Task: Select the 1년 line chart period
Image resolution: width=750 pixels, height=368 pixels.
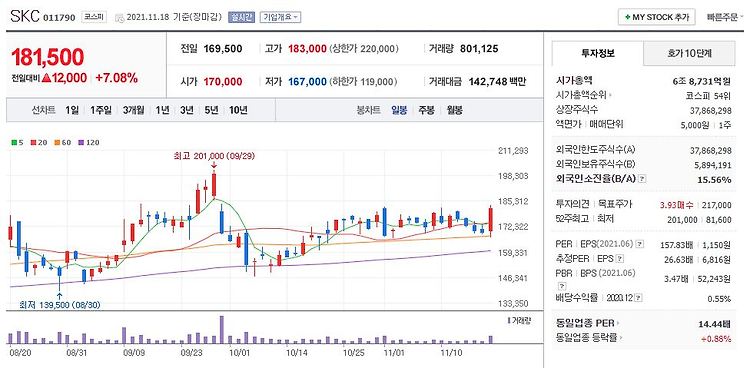Action: pyautogui.click(x=162, y=111)
